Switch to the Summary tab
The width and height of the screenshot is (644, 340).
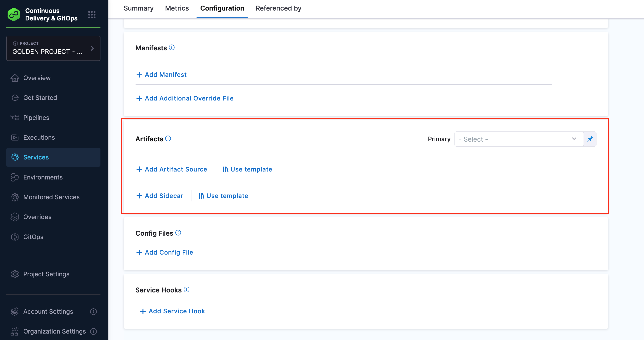tap(139, 8)
